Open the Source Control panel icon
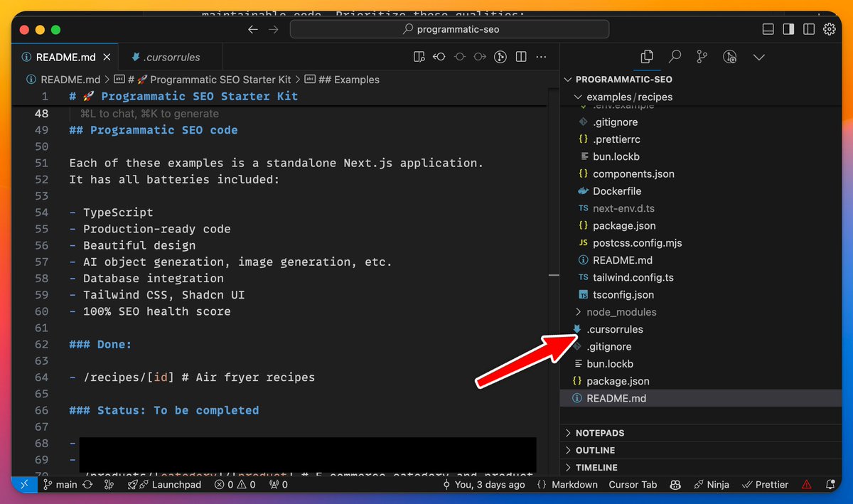 [702, 56]
